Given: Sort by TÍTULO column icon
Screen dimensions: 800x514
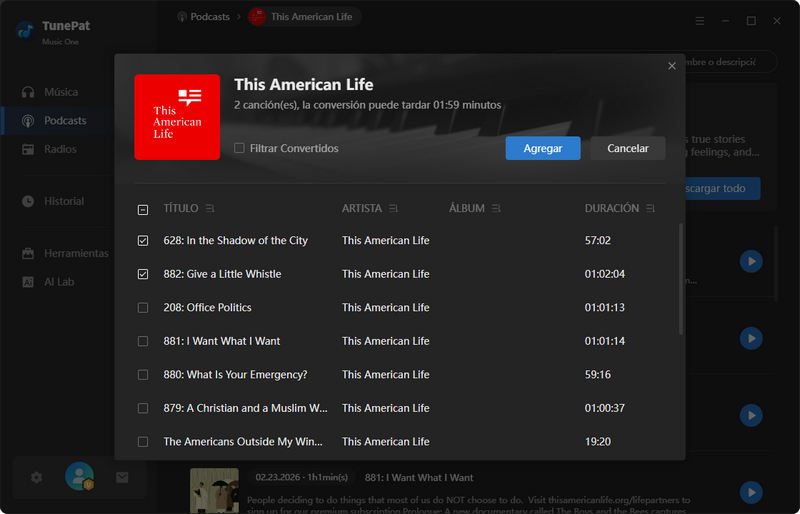Looking at the screenshot, I should pos(210,208).
